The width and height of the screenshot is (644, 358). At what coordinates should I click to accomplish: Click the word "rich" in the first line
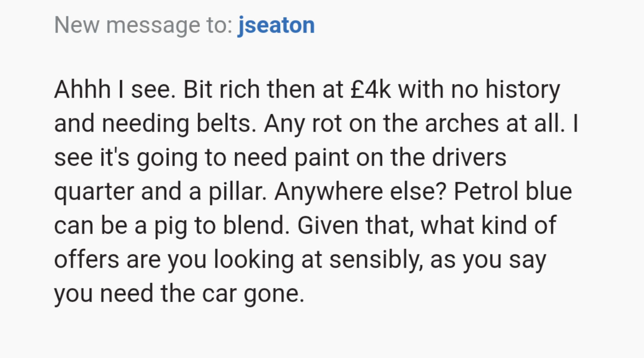click(239, 89)
